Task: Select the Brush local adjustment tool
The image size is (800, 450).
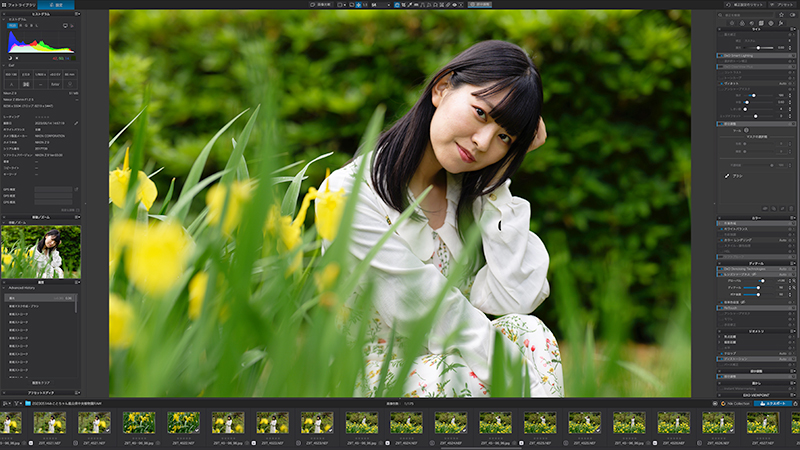Action: [733, 176]
